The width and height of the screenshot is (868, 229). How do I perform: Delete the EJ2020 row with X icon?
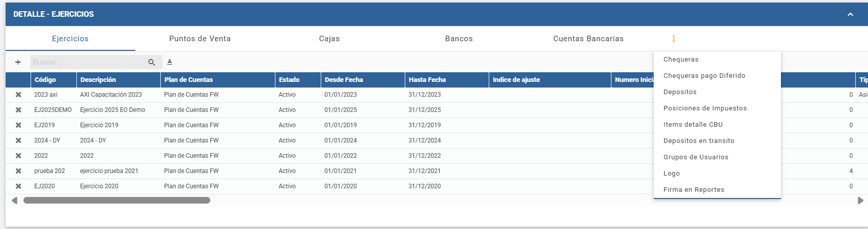pos(18,186)
